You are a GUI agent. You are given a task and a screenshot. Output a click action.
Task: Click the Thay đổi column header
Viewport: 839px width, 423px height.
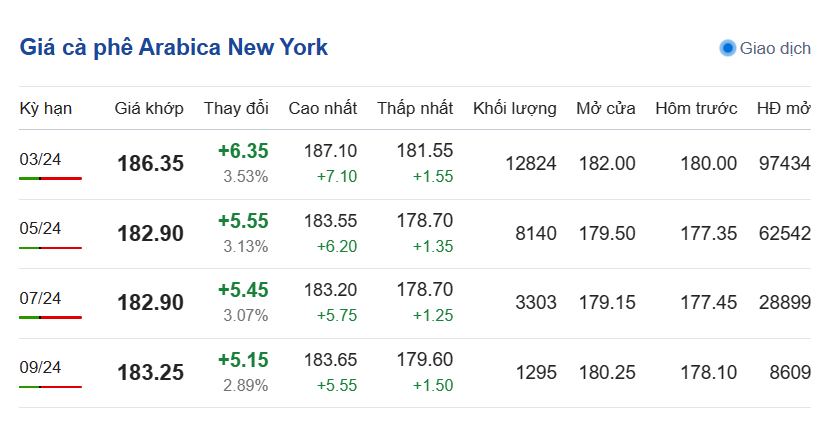click(236, 108)
